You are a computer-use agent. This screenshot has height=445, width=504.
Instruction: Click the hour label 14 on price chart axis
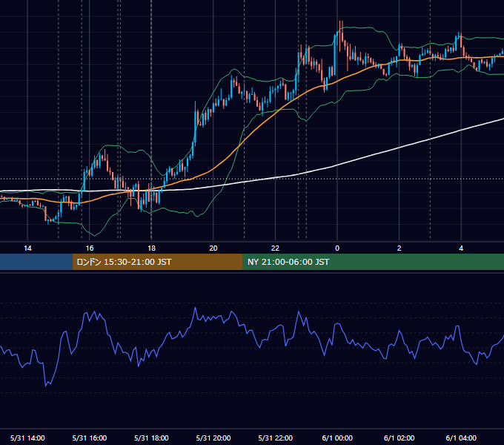click(27, 248)
